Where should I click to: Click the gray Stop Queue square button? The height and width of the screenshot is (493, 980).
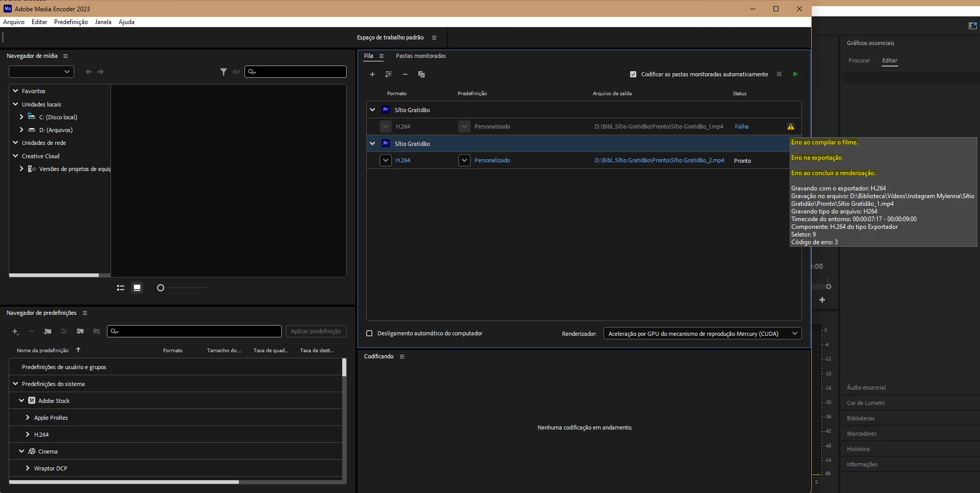click(779, 74)
